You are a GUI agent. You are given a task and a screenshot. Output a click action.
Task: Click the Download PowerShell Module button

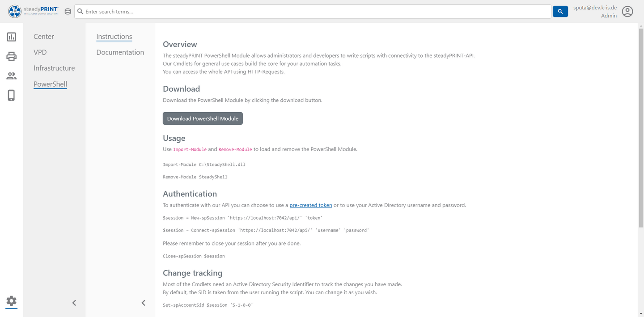point(203,118)
